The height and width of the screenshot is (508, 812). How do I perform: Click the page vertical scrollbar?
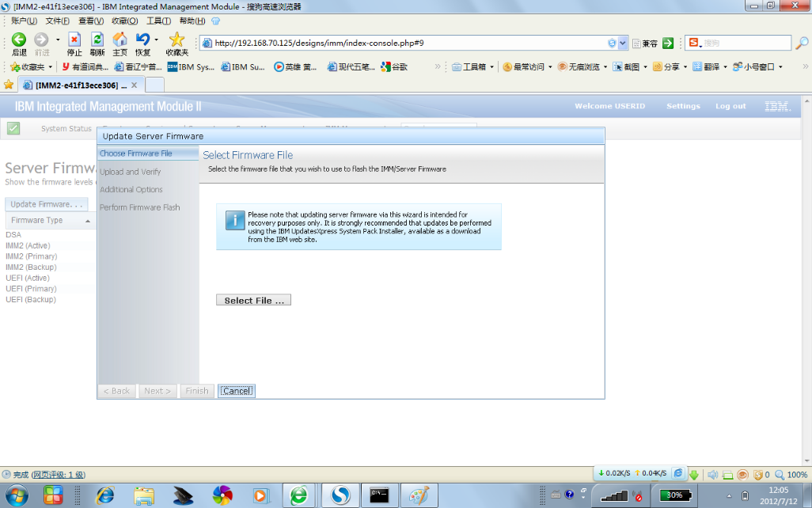(x=806, y=280)
